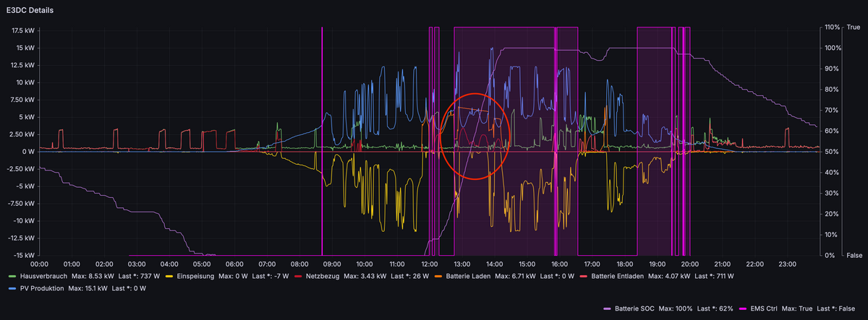Image resolution: width=868 pixels, height=320 pixels.
Task: Toggle Hausverbrauch series in legend
Action: pos(42,276)
